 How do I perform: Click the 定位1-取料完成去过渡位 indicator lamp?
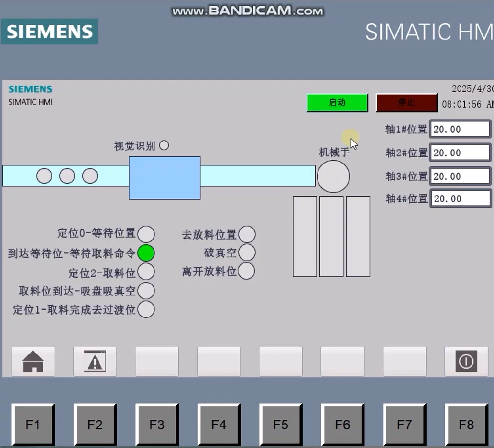click(x=146, y=309)
